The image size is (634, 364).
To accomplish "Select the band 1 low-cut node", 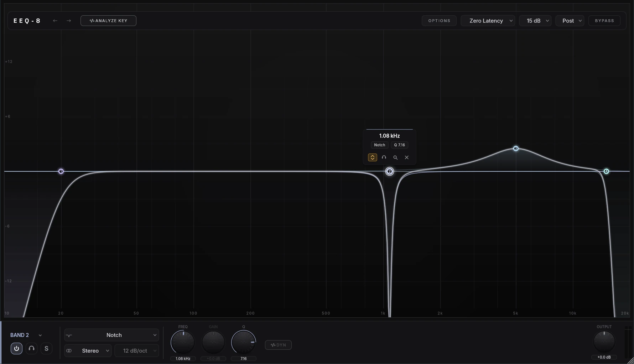I will coord(61,171).
